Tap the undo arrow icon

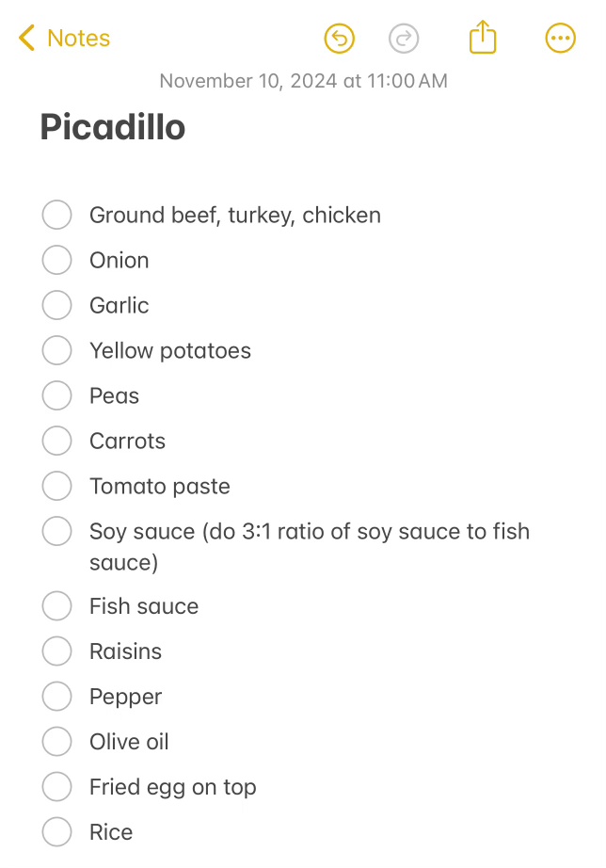(x=339, y=39)
